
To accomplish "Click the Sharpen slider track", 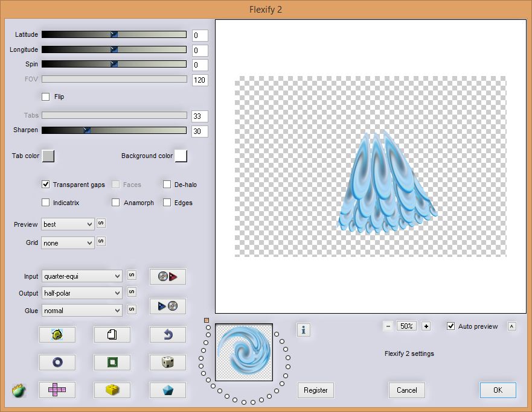I will 114,130.
